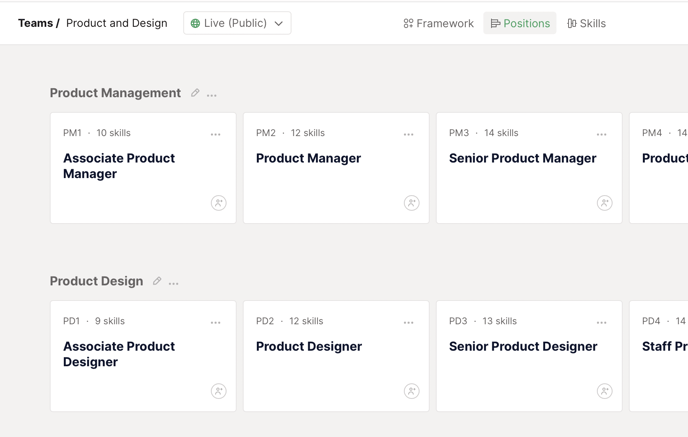The height and width of the screenshot is (437, 688).
Task: Assign person to Product Designer card
Action: click(x=411, y=391)
